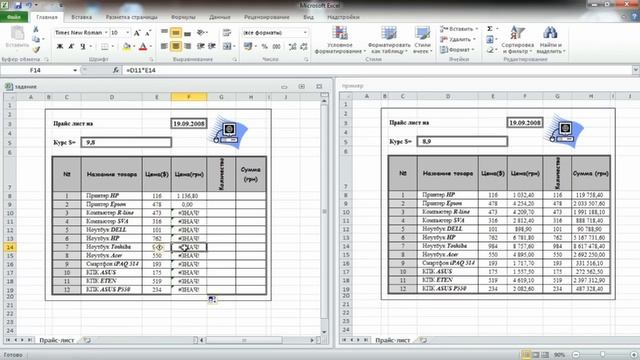Open Format as Table dropdown
The height and width of the screenshot is (360, 640).
pos(389,40)
